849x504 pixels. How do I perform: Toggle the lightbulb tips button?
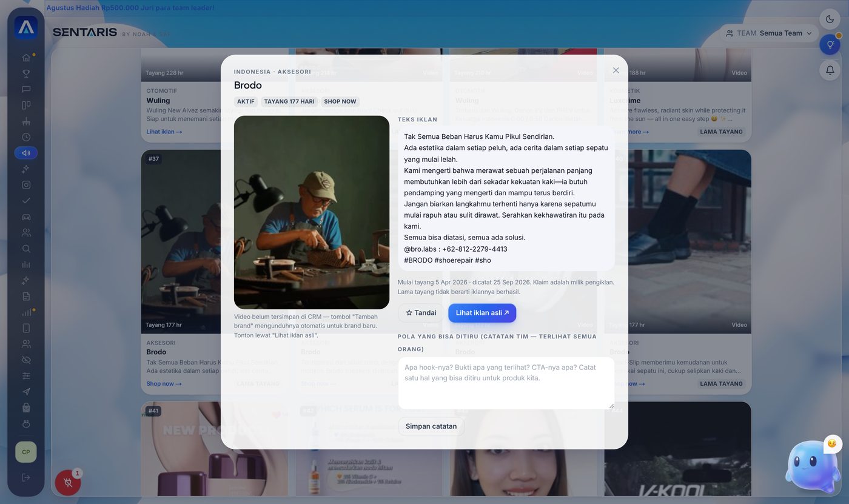point(830,44)
